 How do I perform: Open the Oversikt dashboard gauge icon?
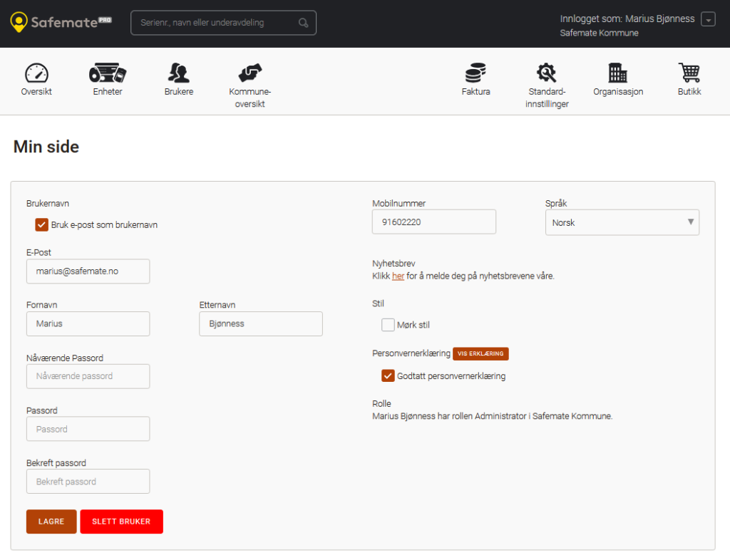coord(36,73)
